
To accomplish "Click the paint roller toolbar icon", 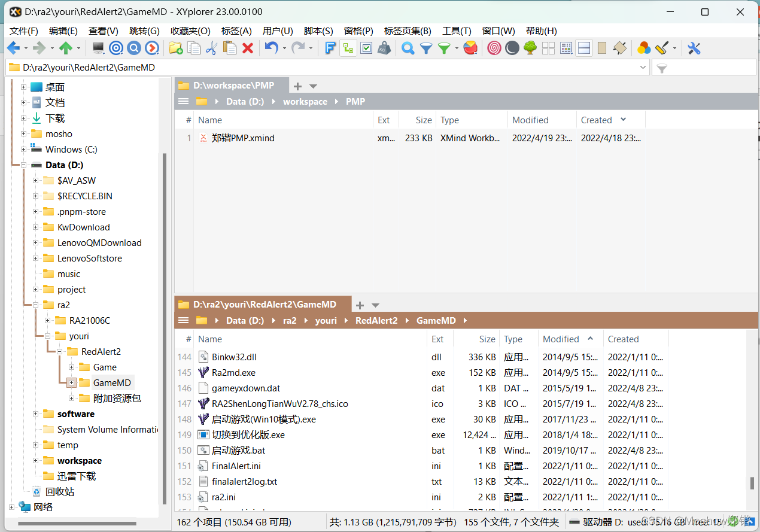I will click(x=661, y=48).
